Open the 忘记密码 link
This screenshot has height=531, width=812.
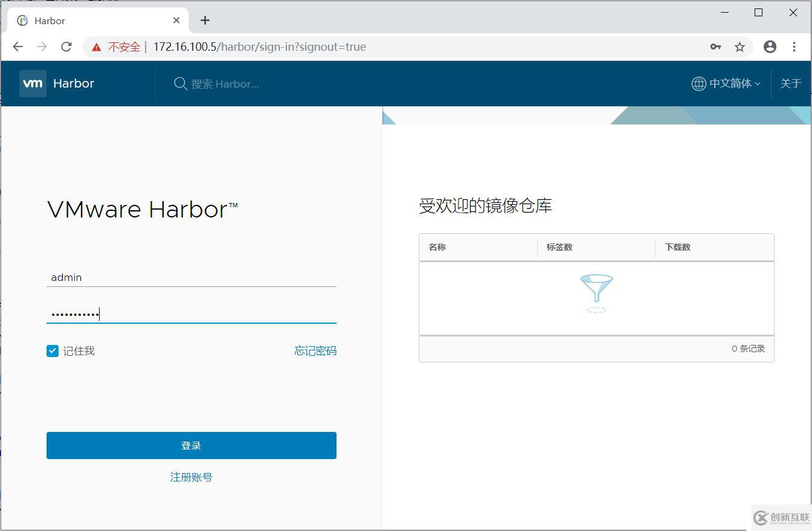[x=315, y=351]
